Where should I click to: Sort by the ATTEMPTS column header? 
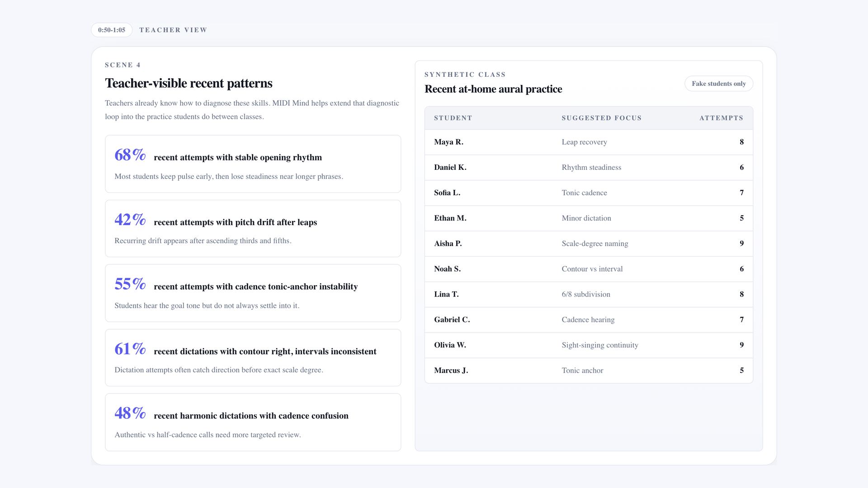721,118
